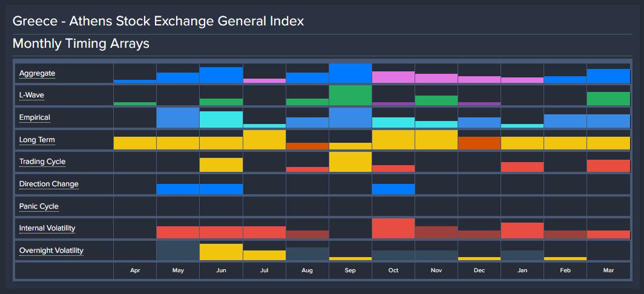Select the Internal Volatility red bar for January
Viewport: 644px width, 294px height.
(522, 230)
